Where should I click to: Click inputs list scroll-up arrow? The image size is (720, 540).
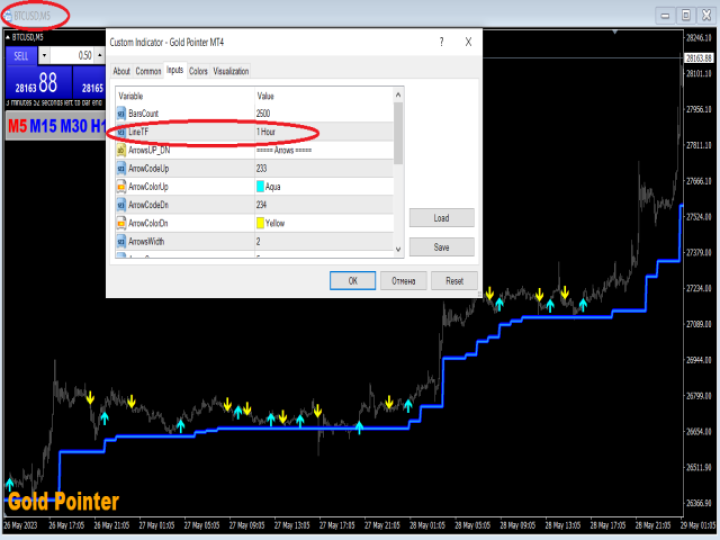[398, 95]
